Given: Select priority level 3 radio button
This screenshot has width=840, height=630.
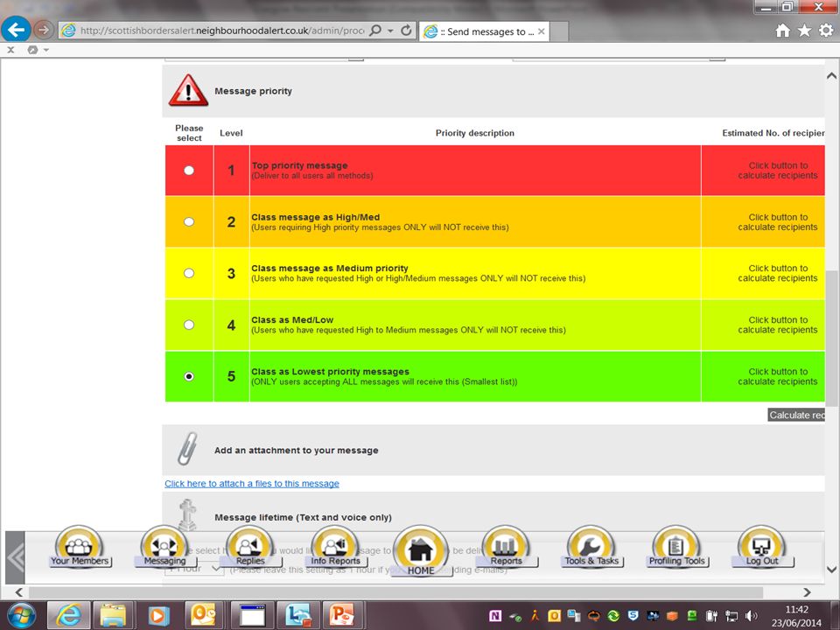Looking at the screenshot, I should [189, 273].
